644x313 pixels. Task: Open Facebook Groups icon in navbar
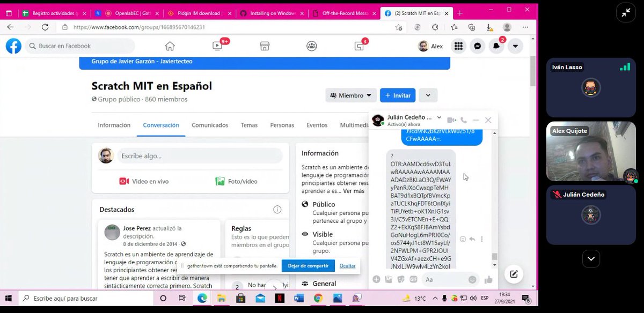(312, 46)
